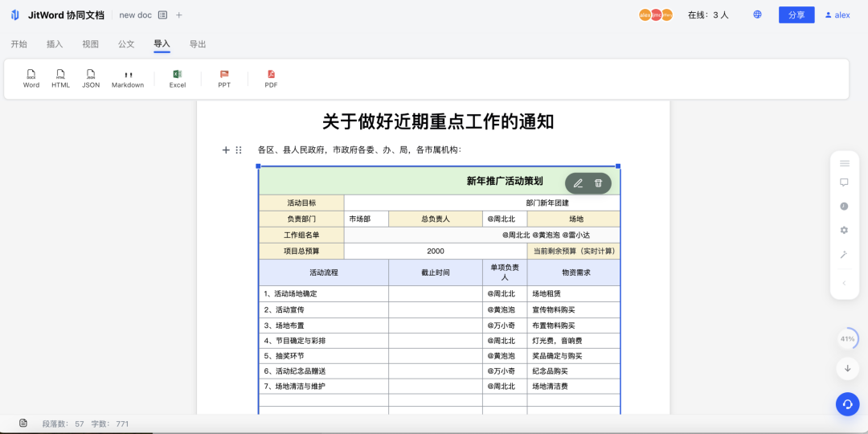Open settings gear in right sidebar
The width and height of the screenshot is (868, 434).
coord(844,230)
